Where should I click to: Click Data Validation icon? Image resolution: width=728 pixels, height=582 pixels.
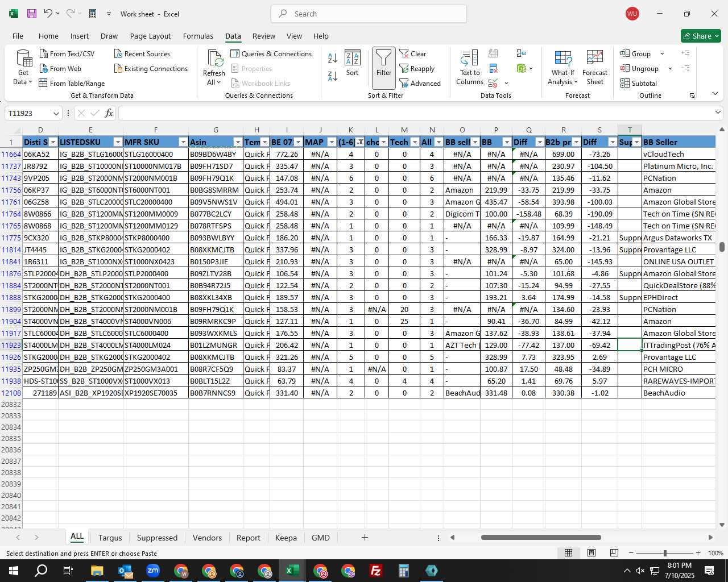[x=493, y=83]
